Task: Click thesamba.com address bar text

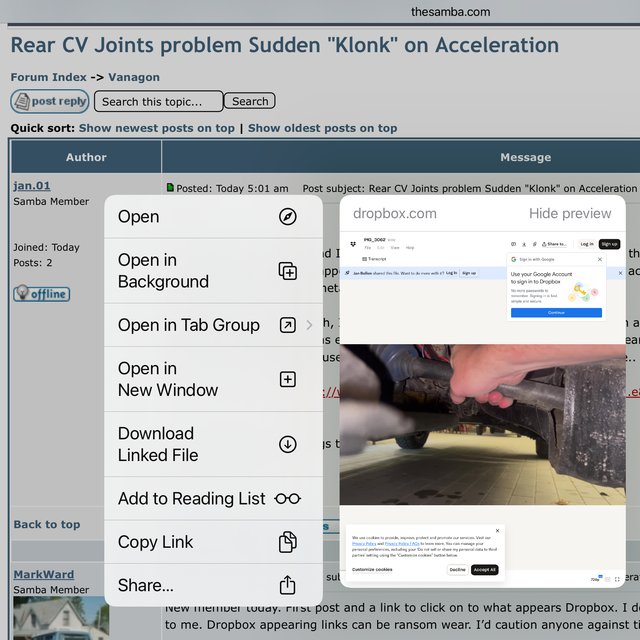Action: pos(450,12)
